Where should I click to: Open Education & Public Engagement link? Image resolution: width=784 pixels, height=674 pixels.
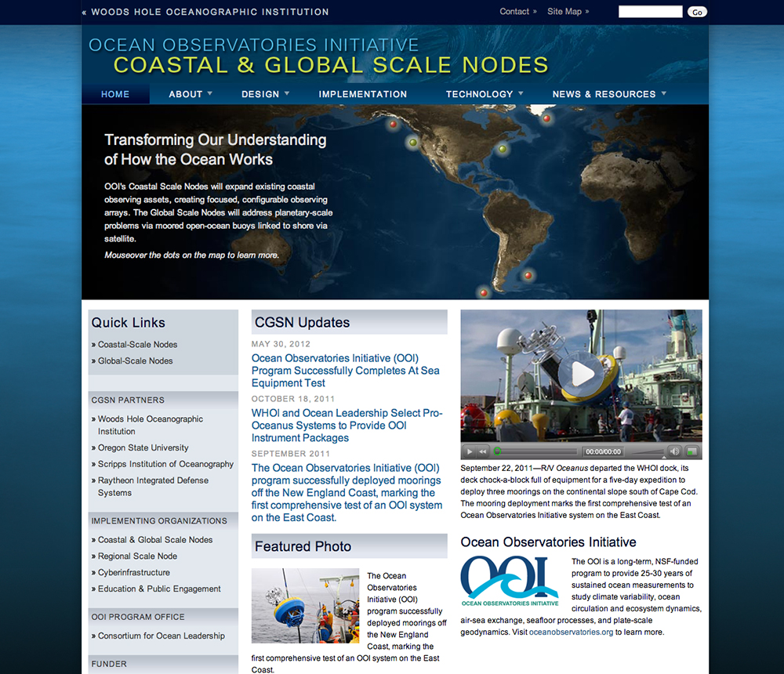pos(159,589)
